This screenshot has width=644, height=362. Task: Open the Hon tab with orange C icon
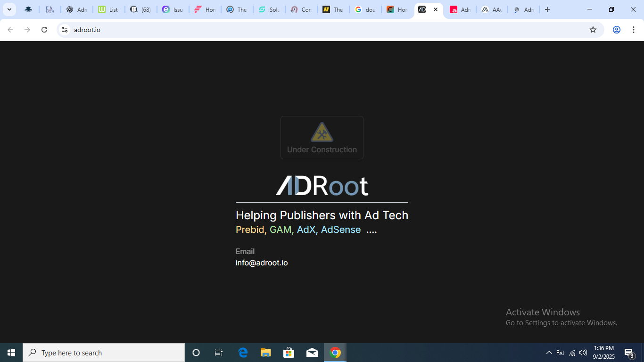click(x=397, y=9)
